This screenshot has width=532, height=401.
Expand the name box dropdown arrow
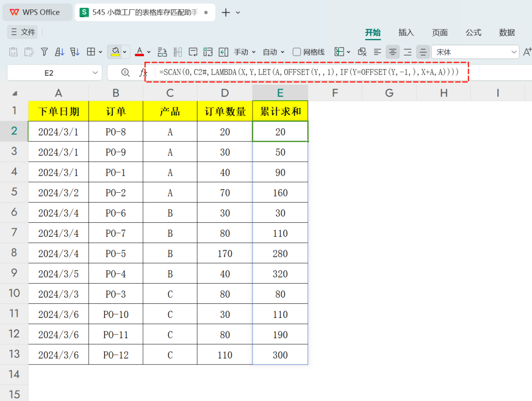(95, 73)
